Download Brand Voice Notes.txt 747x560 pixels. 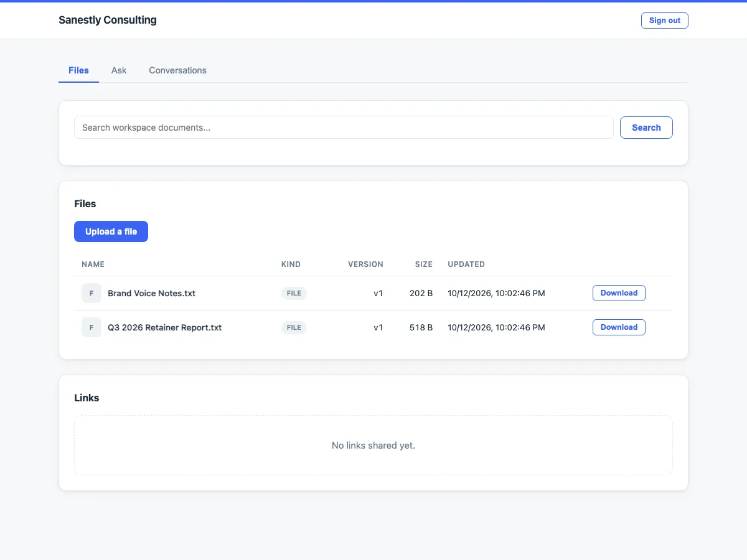coord(619,293)
